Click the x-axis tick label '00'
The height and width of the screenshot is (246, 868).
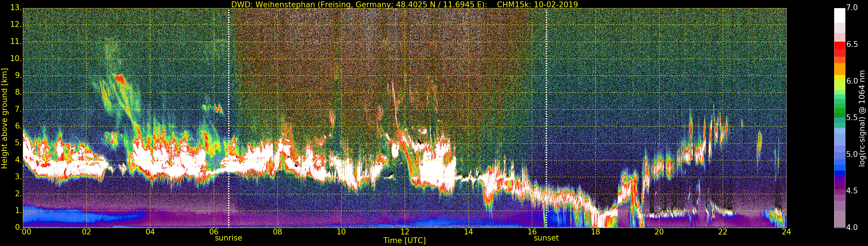point(26,232)
